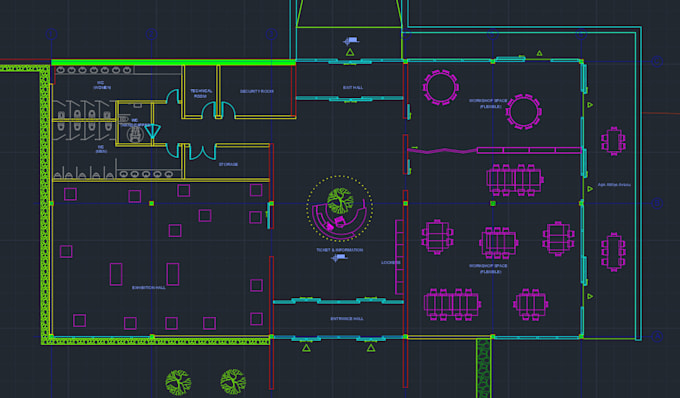680x398 pixels.
Task: Click the wheelchair symbol in the accessible WC
Action: pyautogui.click(x=135, y=134)
